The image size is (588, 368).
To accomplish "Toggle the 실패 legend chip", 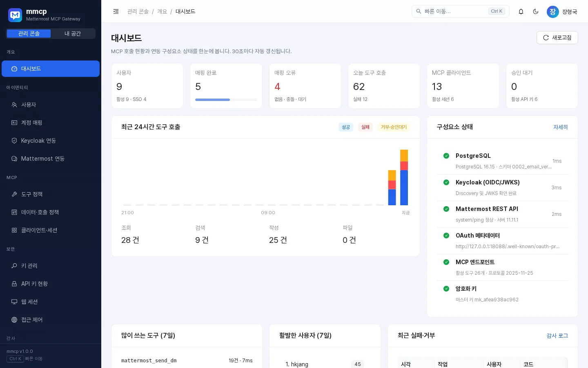I will pos(365,127).
